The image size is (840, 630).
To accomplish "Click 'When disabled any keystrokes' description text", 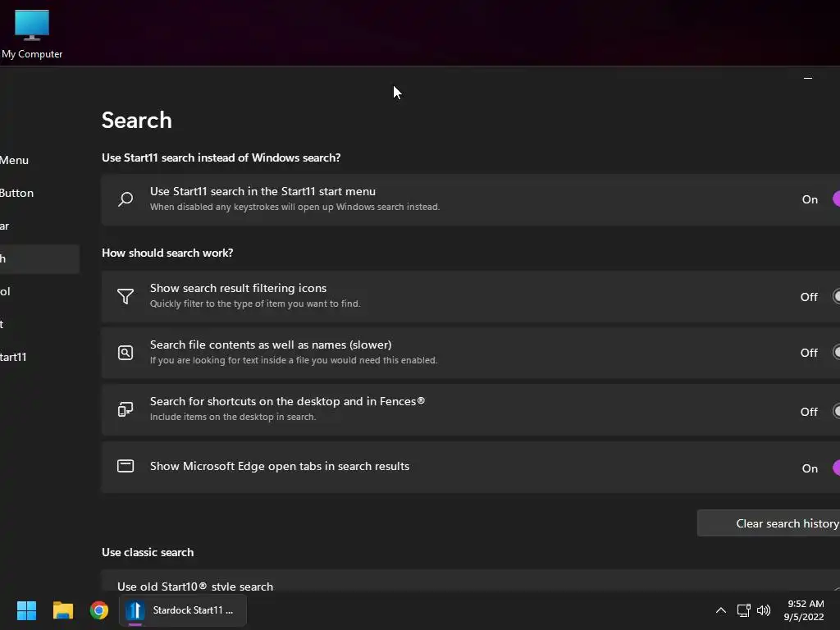I will point(294,207).
